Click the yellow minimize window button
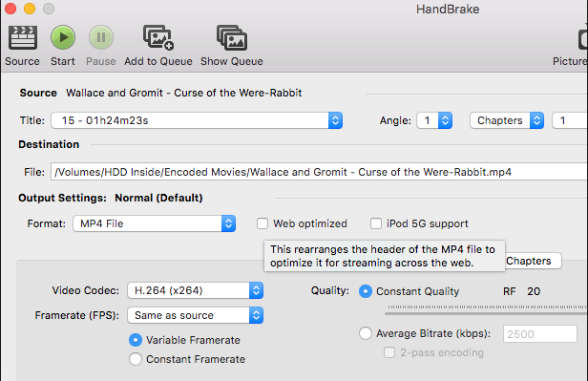Viewport: 588px width, 381px height. 30,9
